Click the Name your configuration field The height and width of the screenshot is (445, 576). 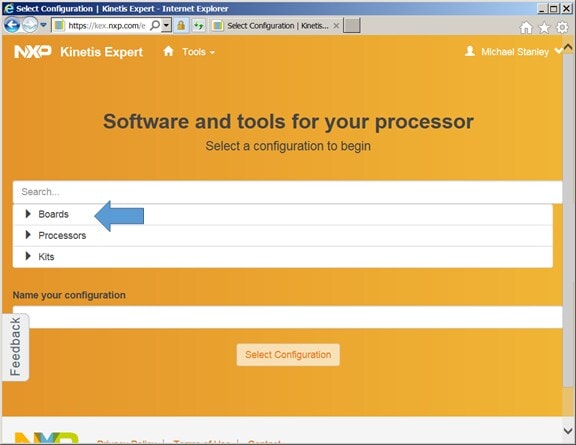[287, 317]
